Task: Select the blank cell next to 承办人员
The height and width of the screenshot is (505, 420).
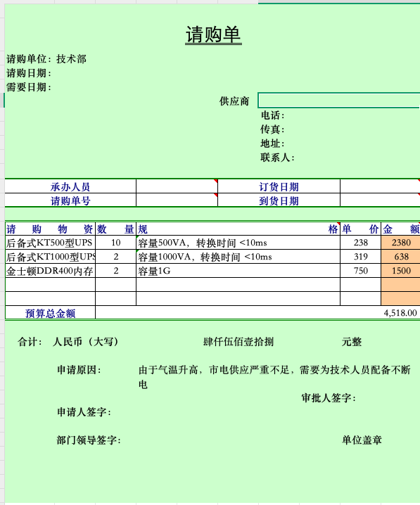Action: coord(177,186)
